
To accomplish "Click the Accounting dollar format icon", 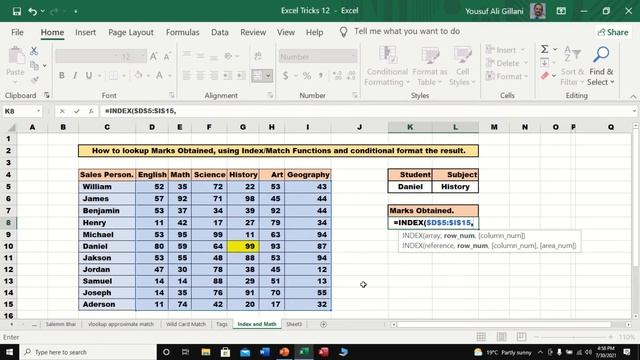I will coord(285,76).
